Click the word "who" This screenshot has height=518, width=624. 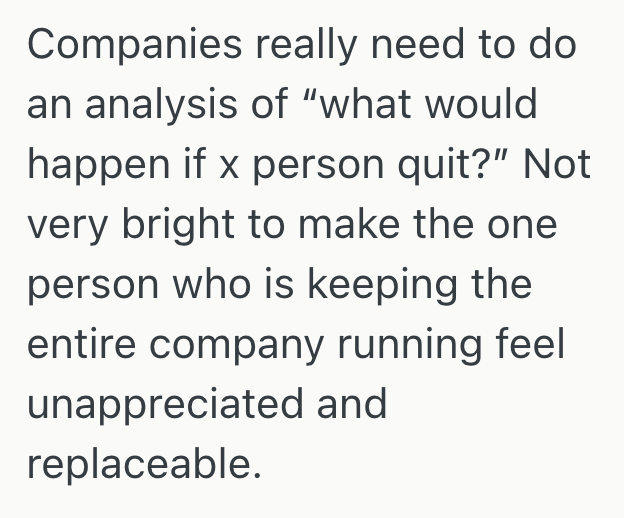click(207, 286)
